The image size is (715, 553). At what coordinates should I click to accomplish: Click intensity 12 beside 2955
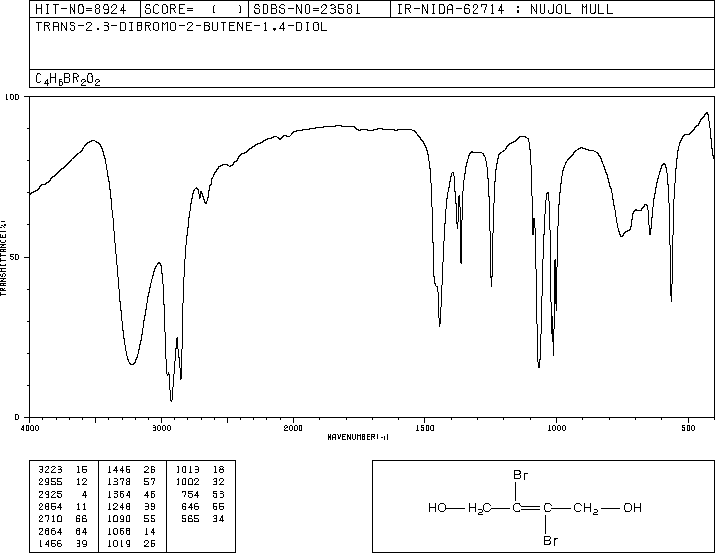[82, 482]
